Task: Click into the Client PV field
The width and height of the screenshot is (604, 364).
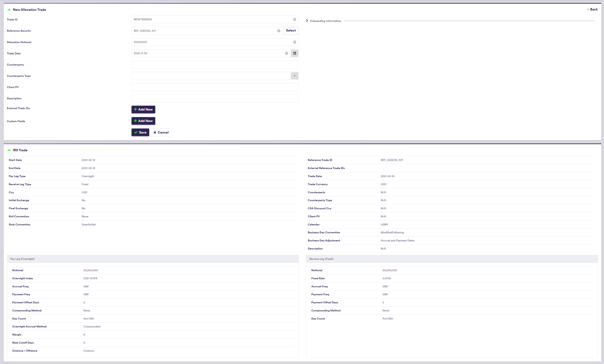Action: pos(215,87)
